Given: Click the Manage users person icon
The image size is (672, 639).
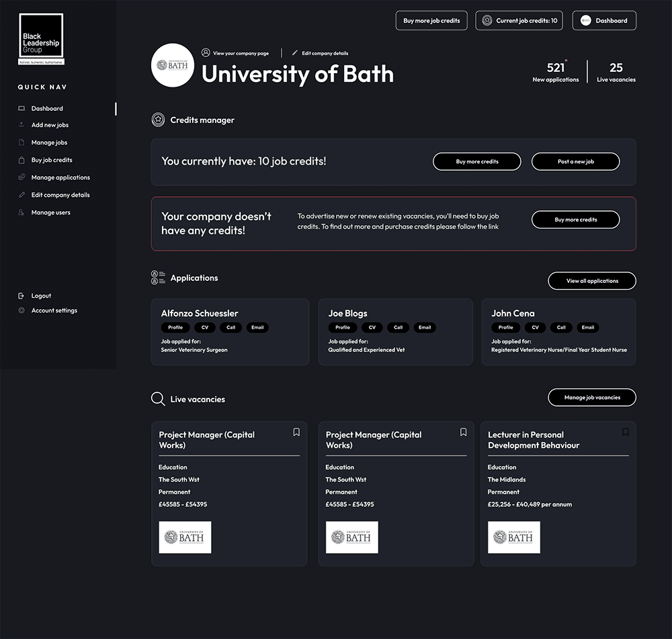Looking at the screenshot, I should point(22,213).
